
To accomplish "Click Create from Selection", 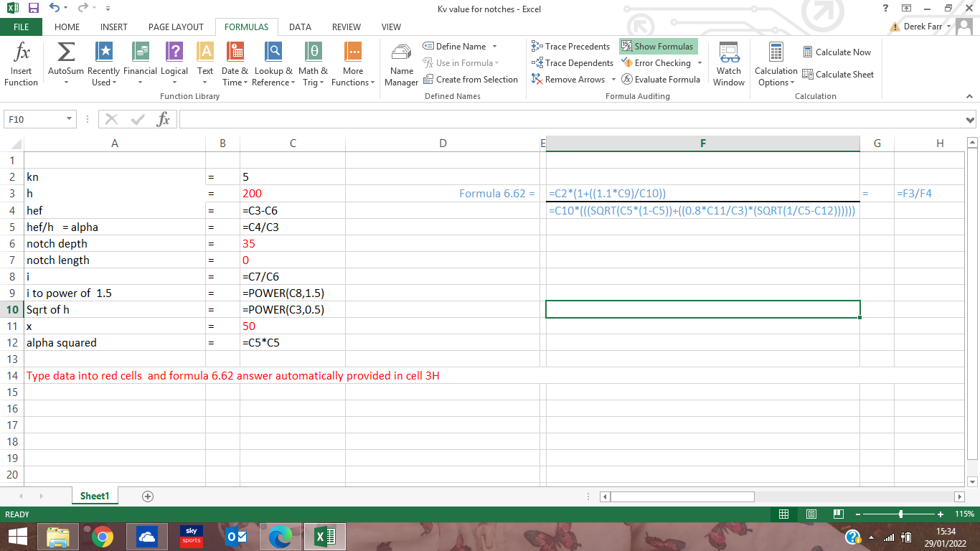I will 470,80.
